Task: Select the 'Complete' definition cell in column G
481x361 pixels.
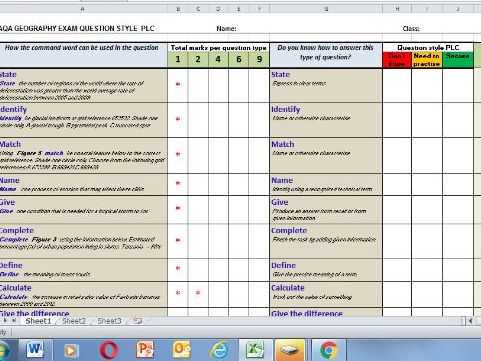Action: coord(326,241)
